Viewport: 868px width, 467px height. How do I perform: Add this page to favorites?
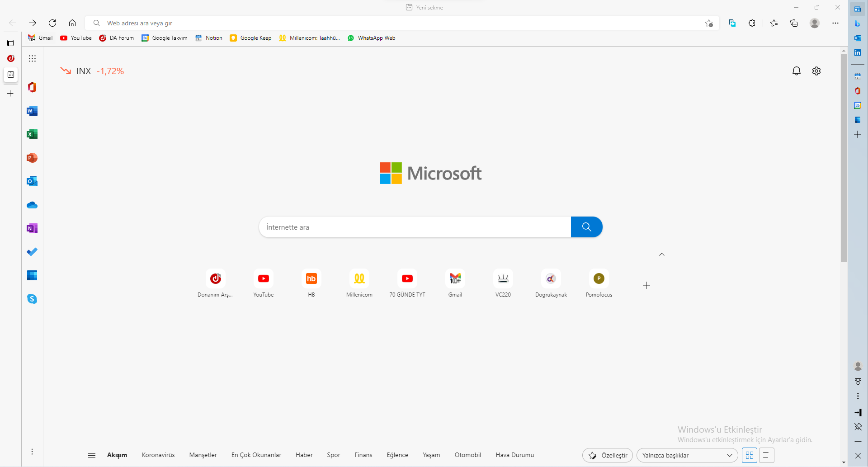click(x=709, y=23)
